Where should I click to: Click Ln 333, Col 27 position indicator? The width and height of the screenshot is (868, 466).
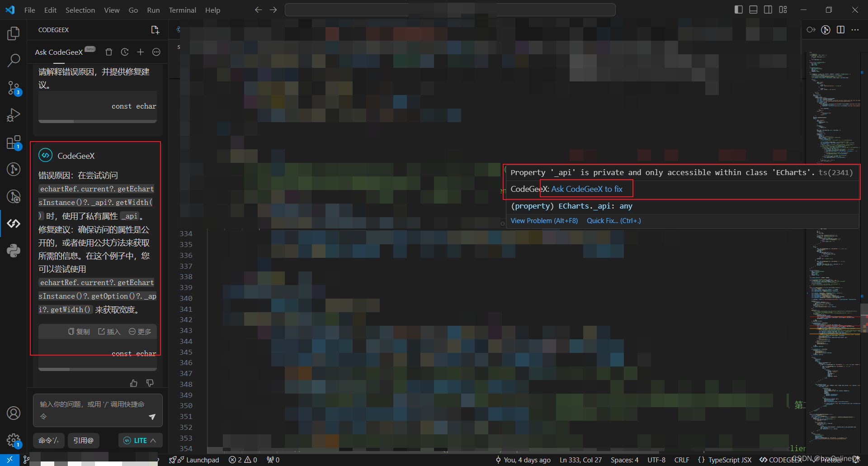point(580,460)
